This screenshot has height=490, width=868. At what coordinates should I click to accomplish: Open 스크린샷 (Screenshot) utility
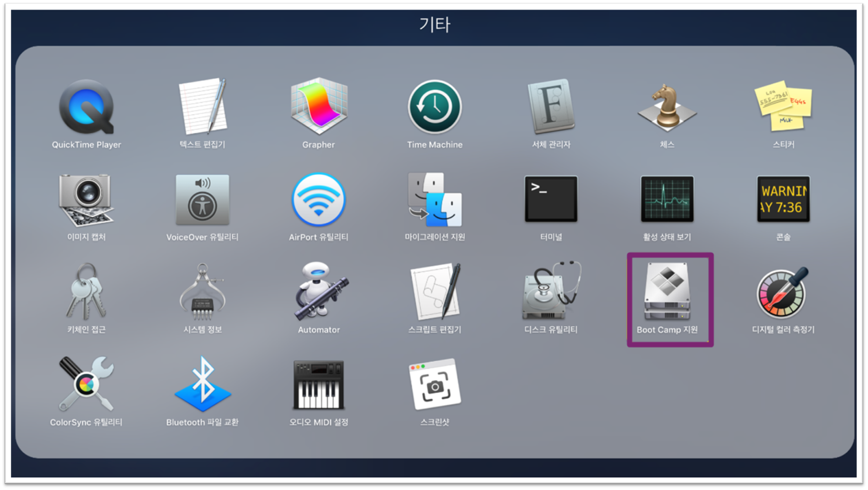coord(434,384)
